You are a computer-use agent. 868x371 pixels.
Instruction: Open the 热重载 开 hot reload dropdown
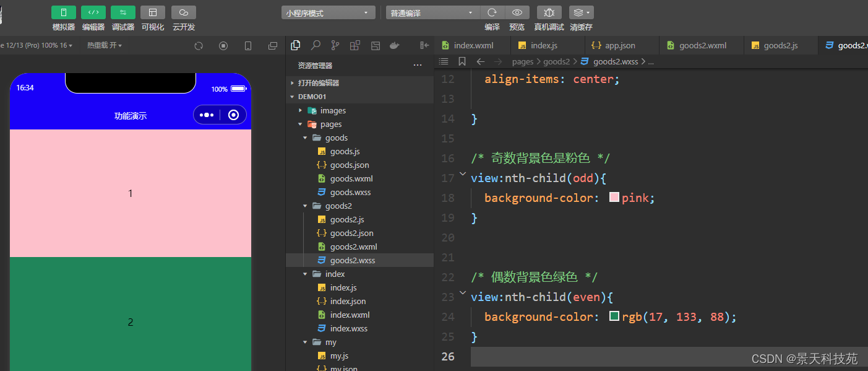tap(105, 46)
